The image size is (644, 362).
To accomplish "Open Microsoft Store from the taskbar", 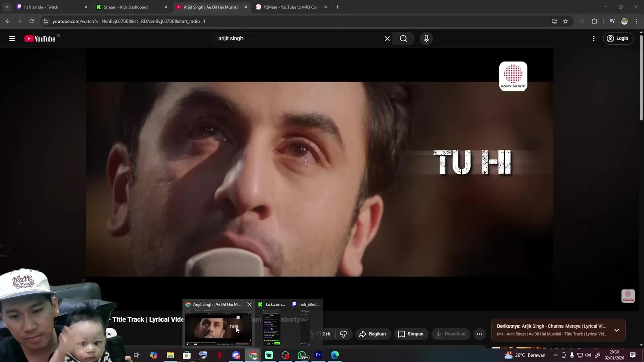I will [x=187, y=355].
